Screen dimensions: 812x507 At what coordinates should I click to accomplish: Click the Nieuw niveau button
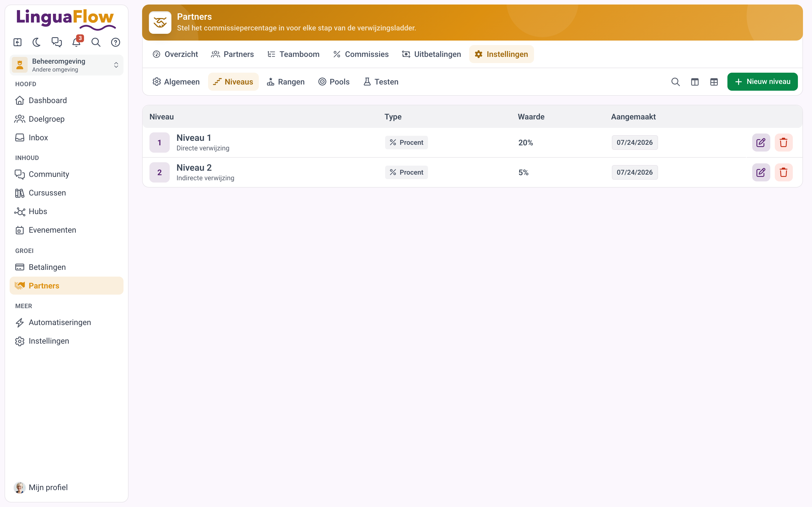pyautogui.click(x=762, y=82)
